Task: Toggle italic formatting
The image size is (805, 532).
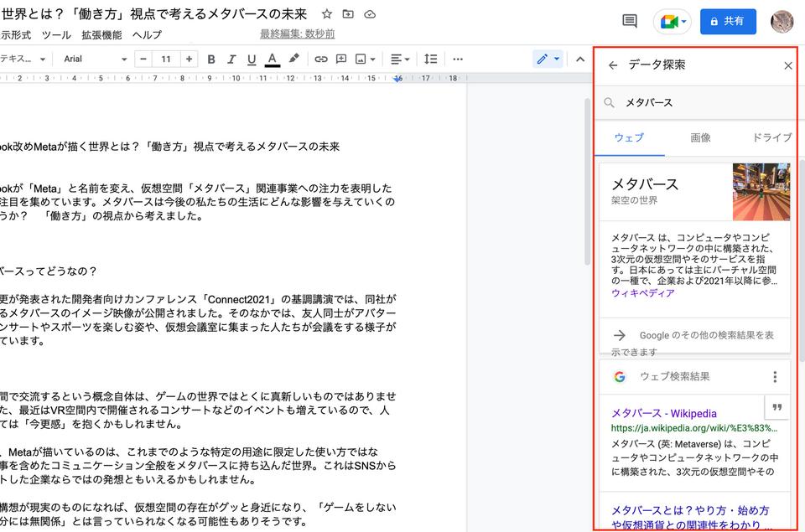Action: click(231, 59)
